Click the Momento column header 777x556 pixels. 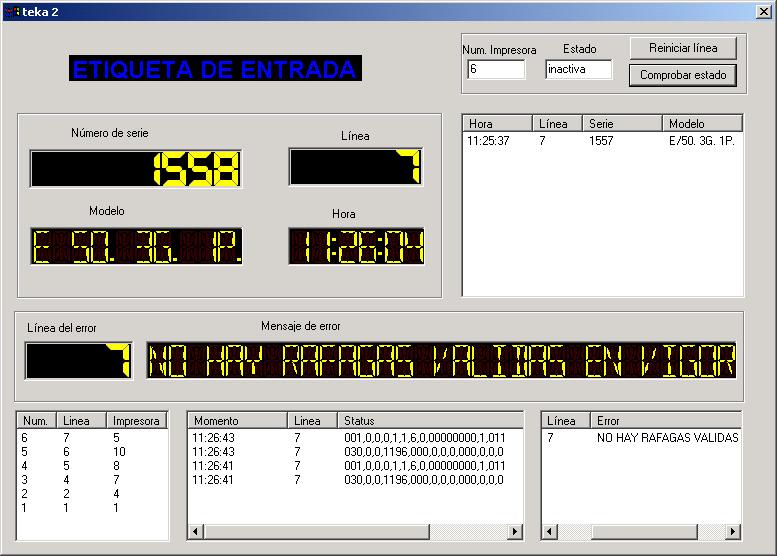pyautogui.click(x=238, y=421)
